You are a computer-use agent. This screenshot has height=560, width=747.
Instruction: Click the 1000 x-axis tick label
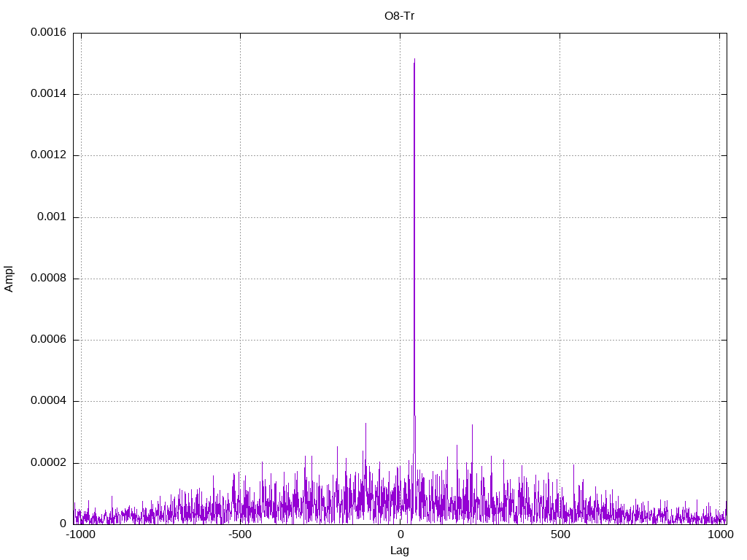click(720, 534)
